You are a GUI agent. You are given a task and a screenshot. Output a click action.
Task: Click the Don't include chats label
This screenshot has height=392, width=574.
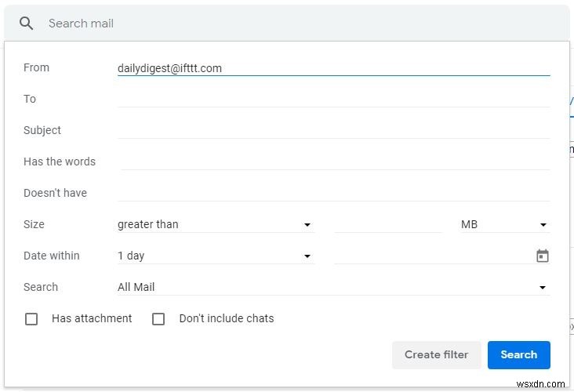(227, 318)
